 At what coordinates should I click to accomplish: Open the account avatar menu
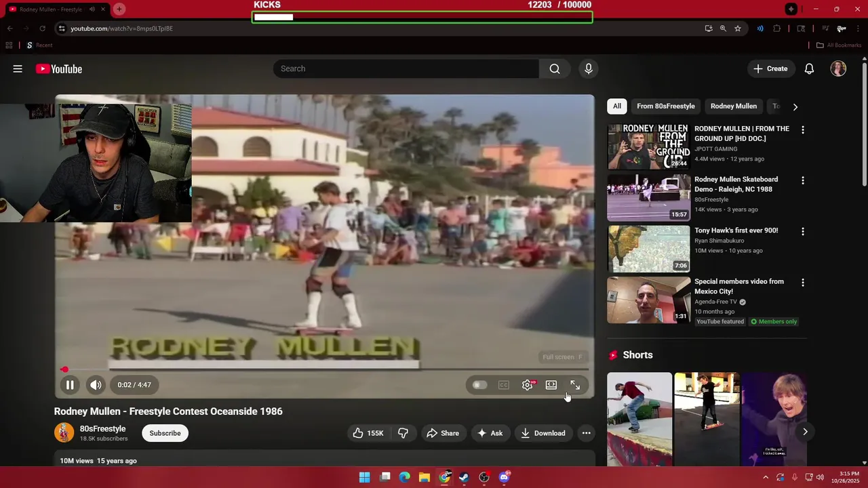tap(838, 68)
